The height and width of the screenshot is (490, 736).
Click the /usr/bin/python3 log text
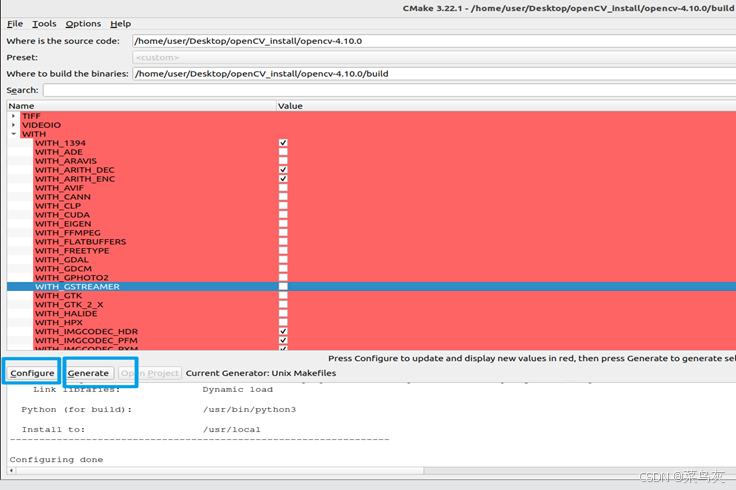249,410
